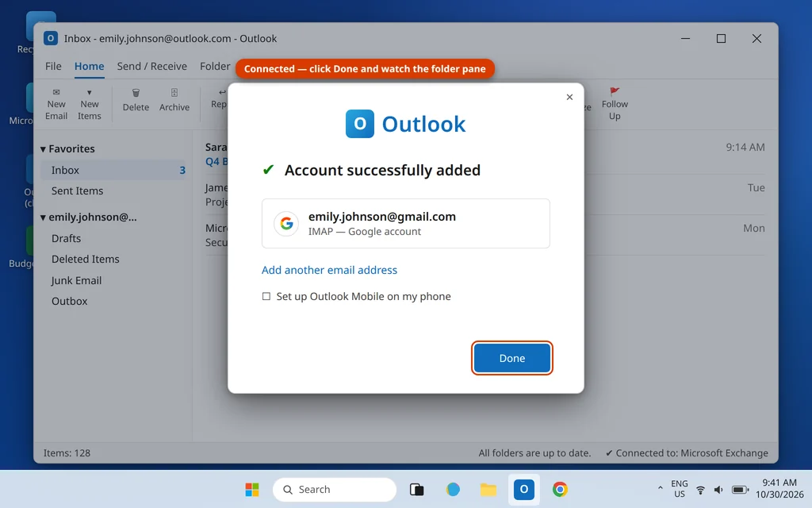
Task: Open the File menu
Action: tap(53, 67)
